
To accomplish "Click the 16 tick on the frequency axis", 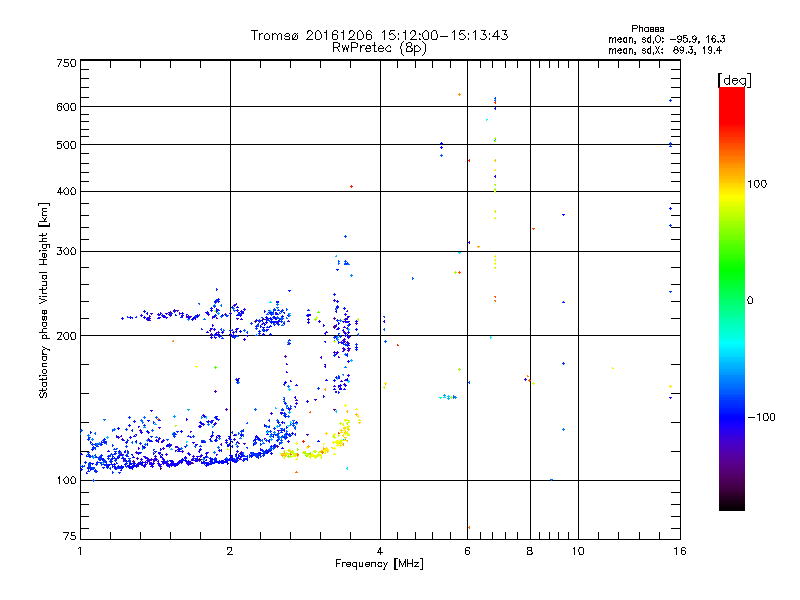I will (678, 551).
